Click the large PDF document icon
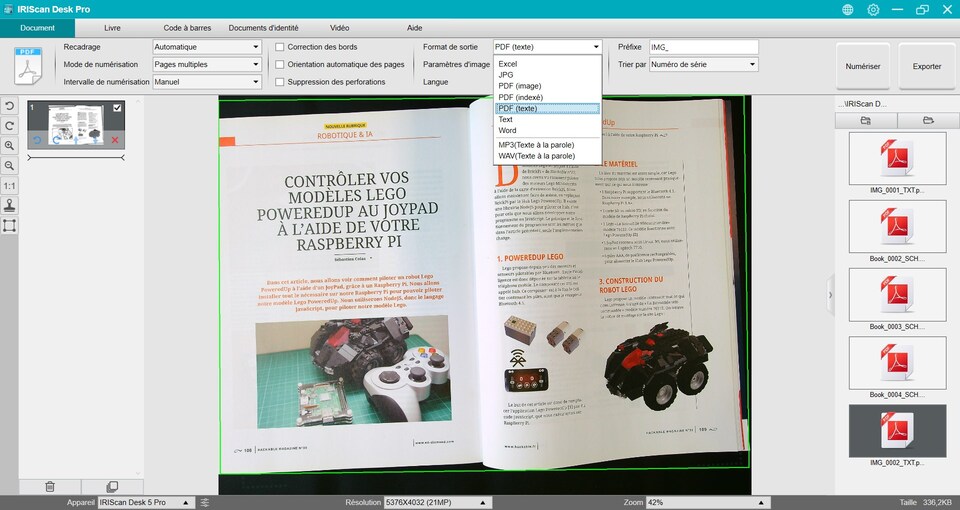This screenshot has width=960, height=510. (28, 66)
